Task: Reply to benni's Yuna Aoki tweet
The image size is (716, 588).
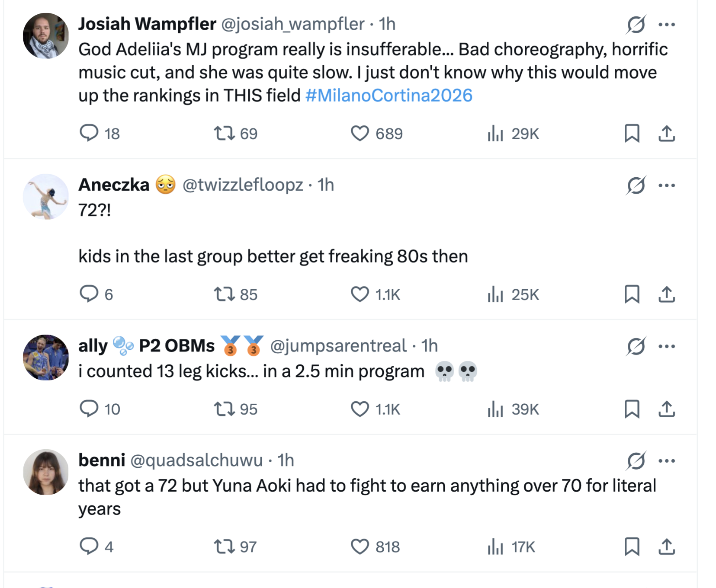Action: (x=89, y=546)
